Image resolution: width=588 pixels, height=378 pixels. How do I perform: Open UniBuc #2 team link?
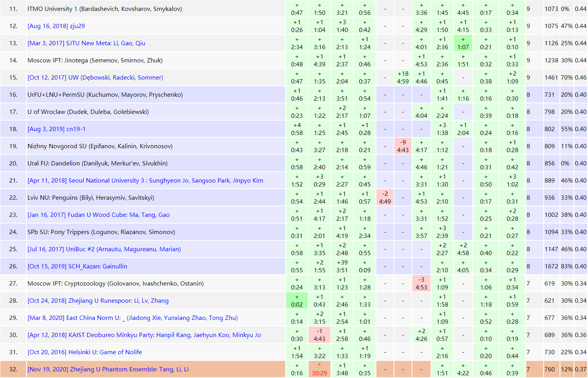point(104,249)
